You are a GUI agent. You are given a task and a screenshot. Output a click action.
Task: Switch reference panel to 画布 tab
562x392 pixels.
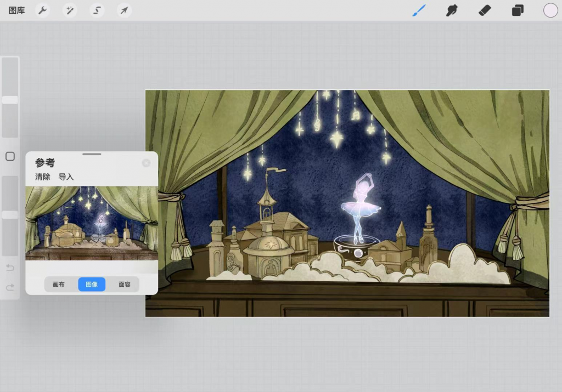pos(59,285)
